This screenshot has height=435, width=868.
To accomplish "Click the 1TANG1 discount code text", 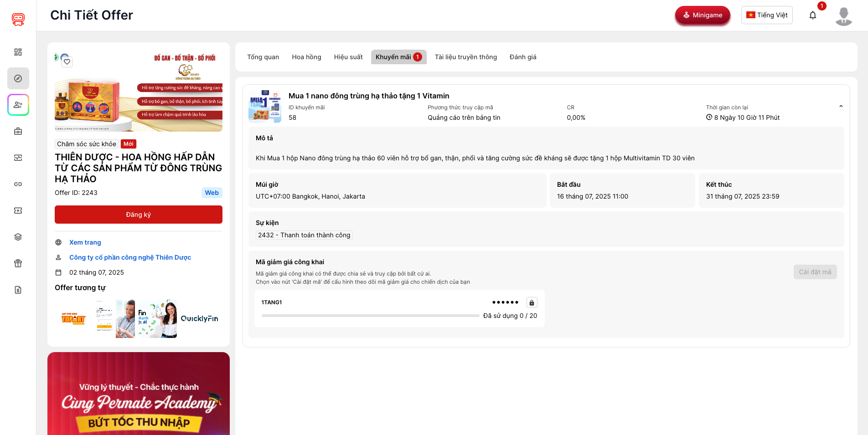I will [272, 302].
